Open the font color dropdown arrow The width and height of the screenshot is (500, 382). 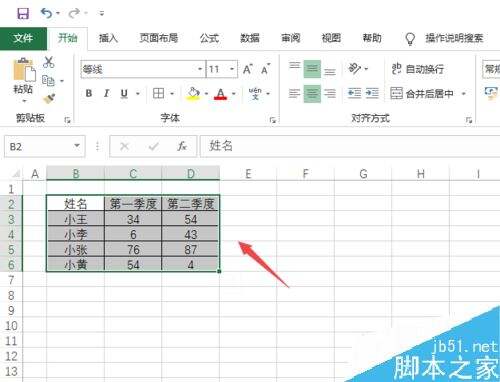click(x=234, y=94)
